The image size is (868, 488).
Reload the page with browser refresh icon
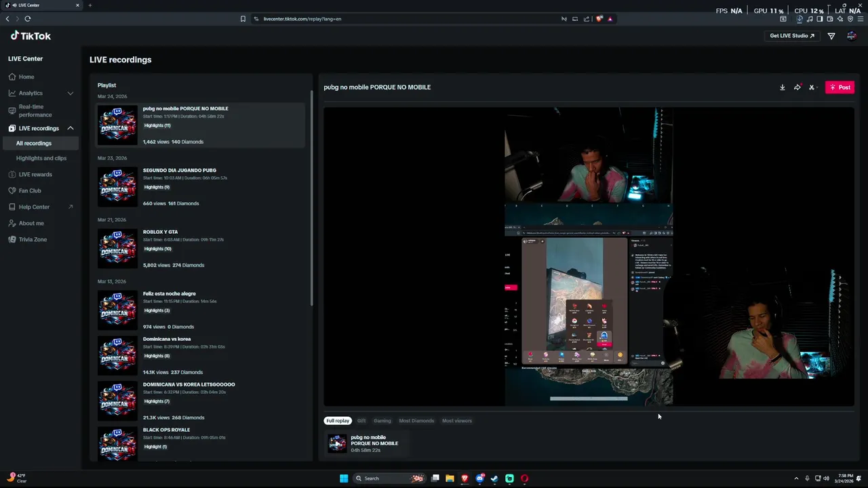28,19
